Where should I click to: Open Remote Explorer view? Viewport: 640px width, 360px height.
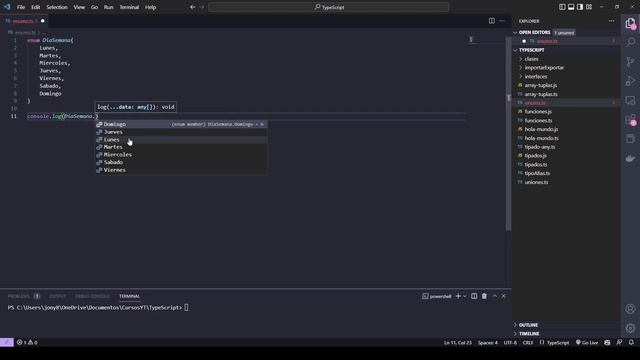tap(630, 100)
